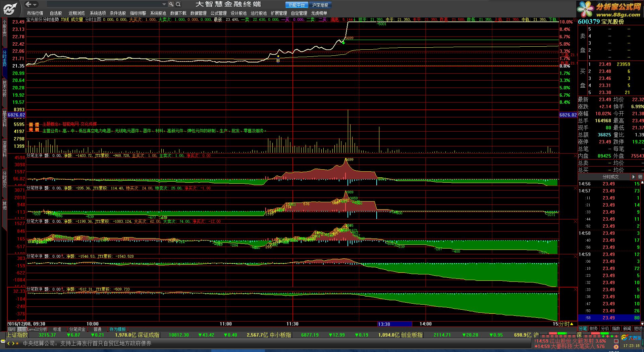Click the yellow B signal marker on chart

point(278,60)
